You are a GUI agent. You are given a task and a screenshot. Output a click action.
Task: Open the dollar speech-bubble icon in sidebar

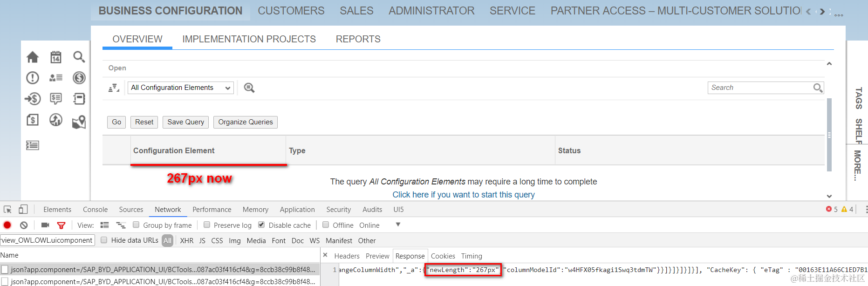click(x=56, y=99)
